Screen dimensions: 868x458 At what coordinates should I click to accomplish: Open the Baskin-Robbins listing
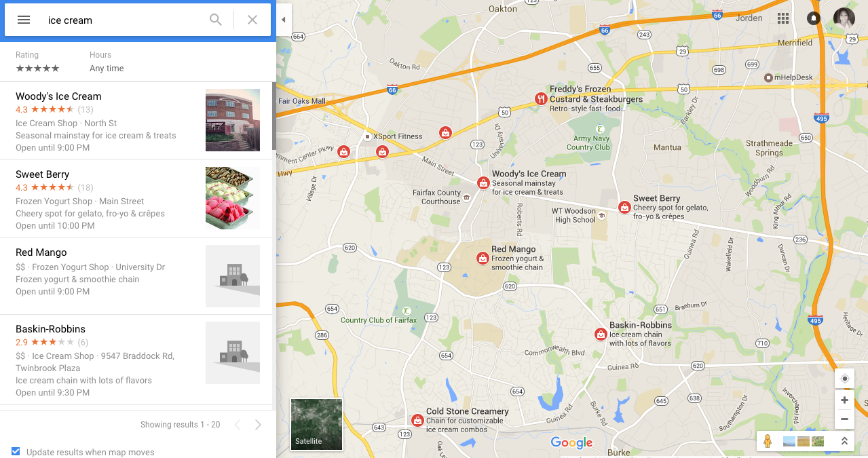coord(136,360)
